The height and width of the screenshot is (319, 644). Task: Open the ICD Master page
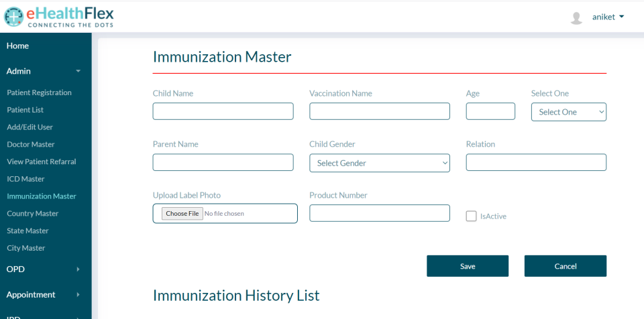25,179
